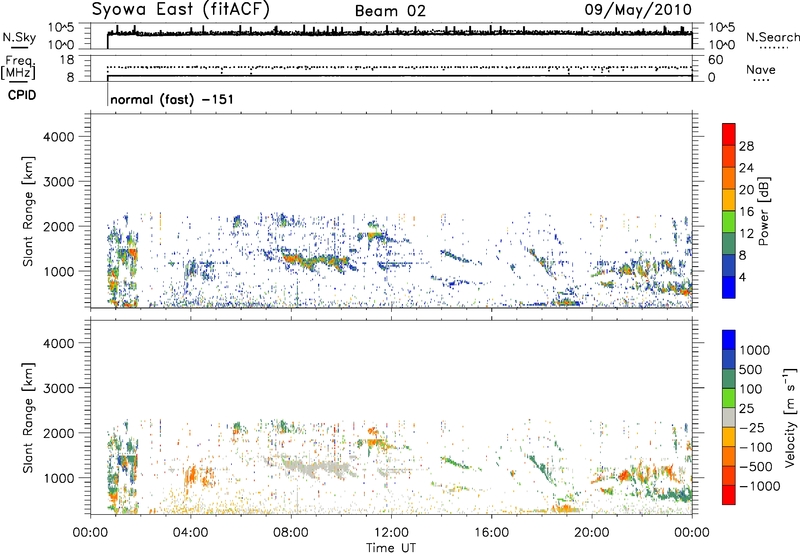
Task: Click the '4' label on Power colorbar
Action: pyautogui.click(x=743, y=278)
